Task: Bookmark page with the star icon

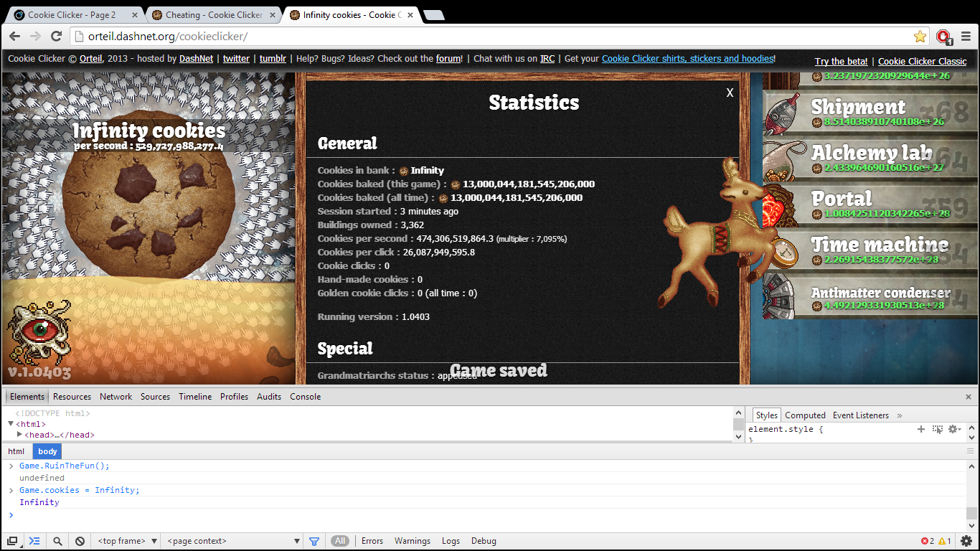Action: pyautogui.click(x=920, y=37)
